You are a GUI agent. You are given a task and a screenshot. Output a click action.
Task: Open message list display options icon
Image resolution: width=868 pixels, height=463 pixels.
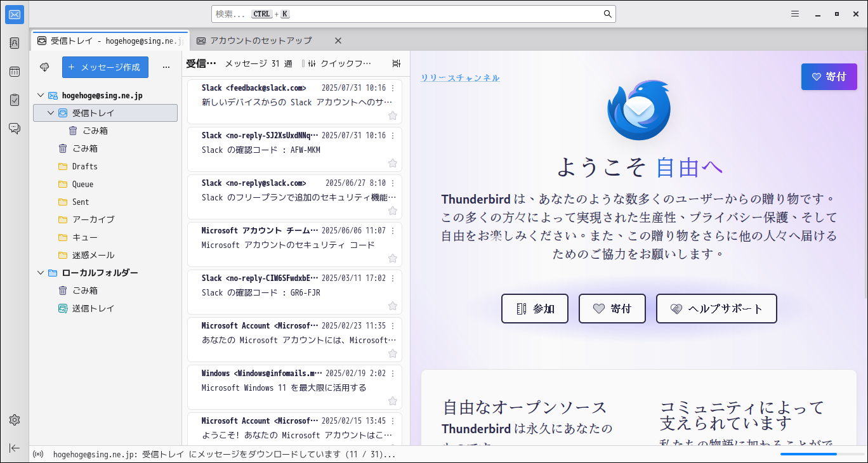click(397, 63)
